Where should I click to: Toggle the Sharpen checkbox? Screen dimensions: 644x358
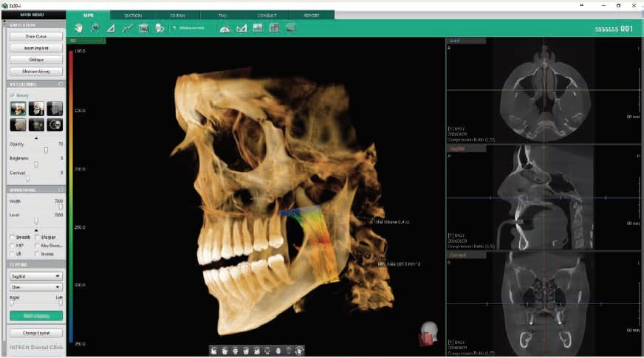click(37, 237)
